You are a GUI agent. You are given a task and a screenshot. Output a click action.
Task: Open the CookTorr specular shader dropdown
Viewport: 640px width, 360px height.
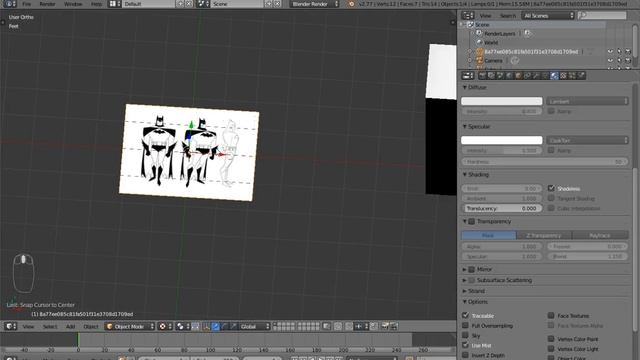pos(587,140)
